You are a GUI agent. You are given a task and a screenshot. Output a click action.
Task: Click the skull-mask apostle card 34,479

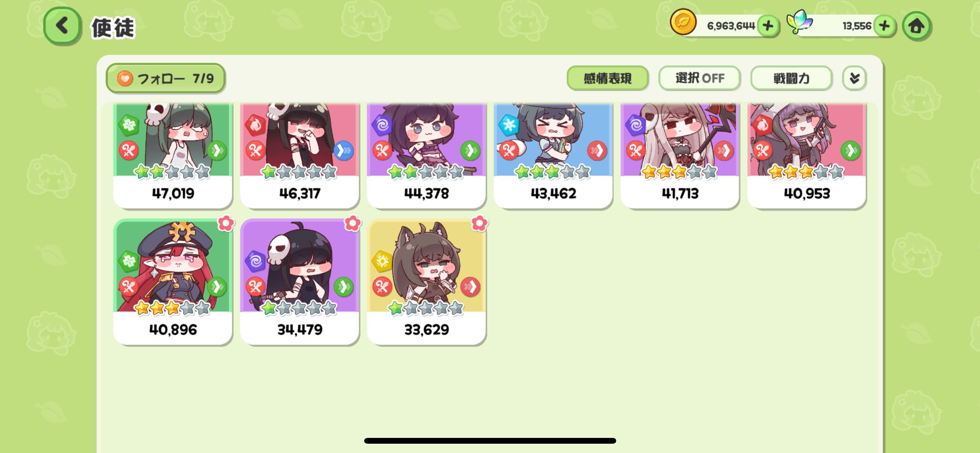point(300,281)
